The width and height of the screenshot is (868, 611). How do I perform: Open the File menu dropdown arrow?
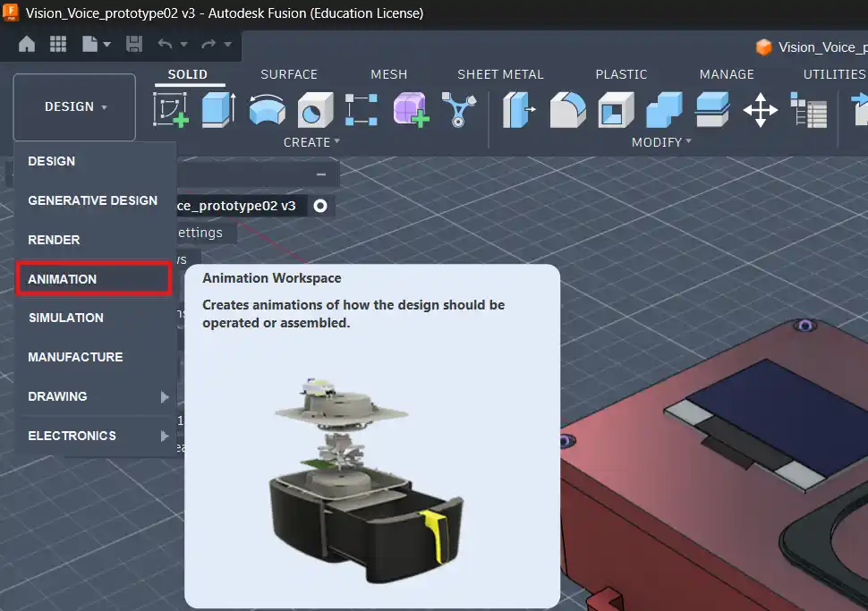click(106, 44)
